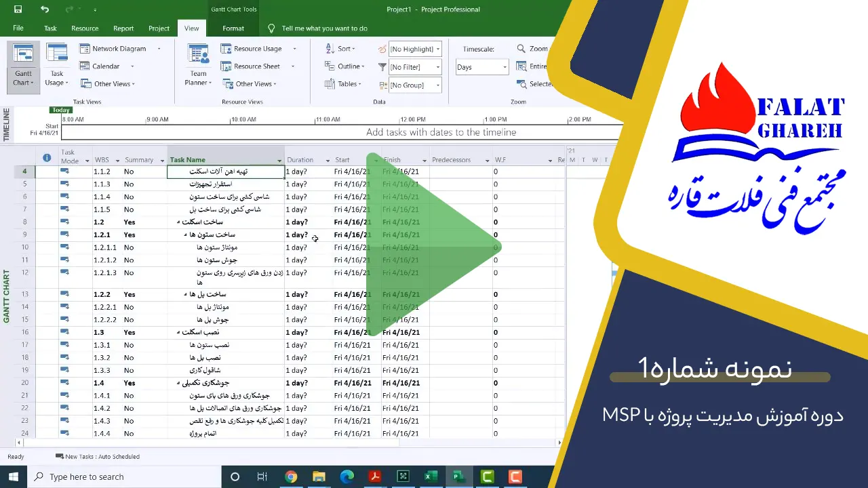Open Project app in taskbar

coord(458,476)
